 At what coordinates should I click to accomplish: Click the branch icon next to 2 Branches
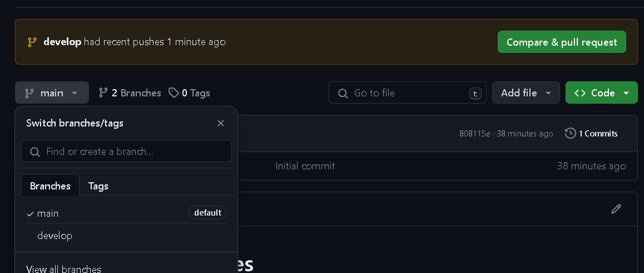[x=103, y=92]
